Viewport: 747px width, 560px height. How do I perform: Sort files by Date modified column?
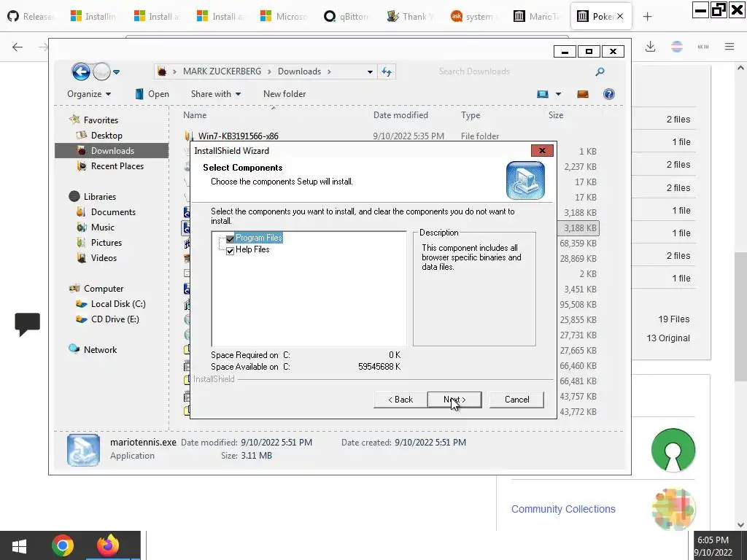400,114
